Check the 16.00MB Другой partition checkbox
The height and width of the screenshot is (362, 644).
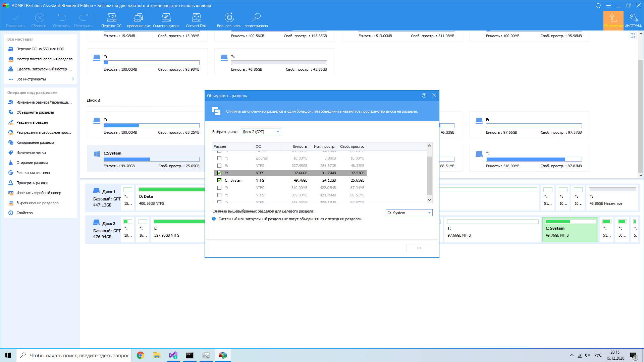219,158
